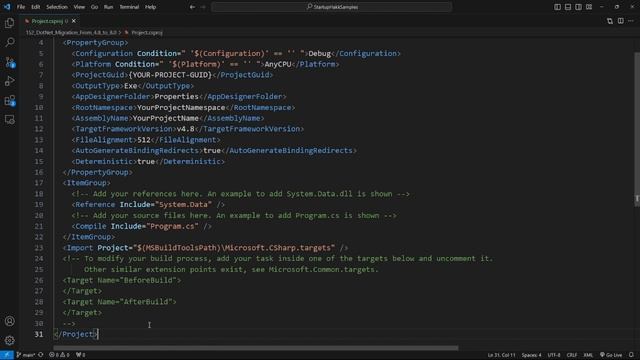This screenshot has height=360, width=640.
Task: Synchronize changes icon in status bar
Action: tap(41, 355)
